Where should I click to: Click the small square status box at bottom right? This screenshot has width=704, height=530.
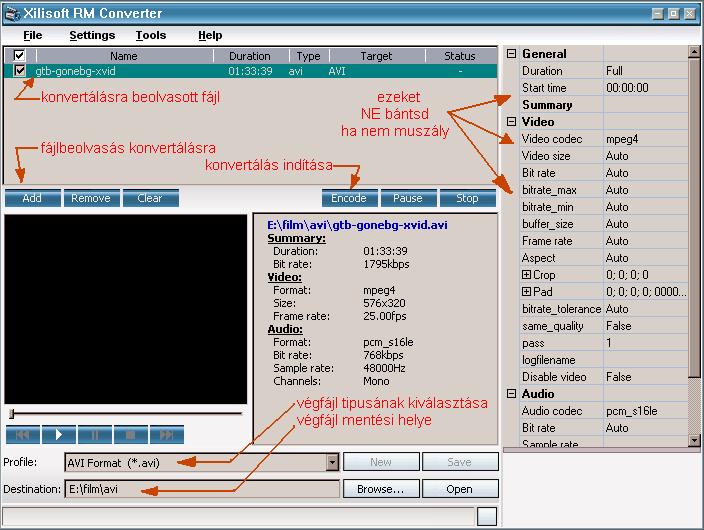(486, 516)
